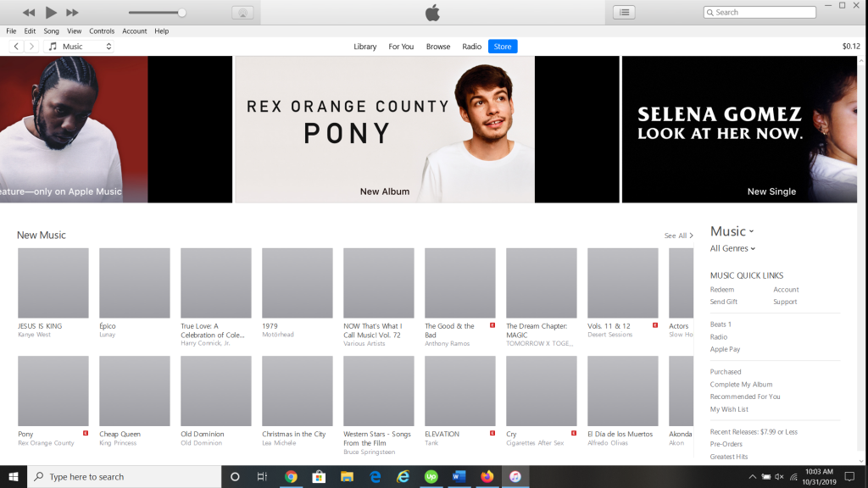Image resolution: width=868 pixels, height=488 pixels.
Task: Open Firefox from the taskbar
Action: 487,476
